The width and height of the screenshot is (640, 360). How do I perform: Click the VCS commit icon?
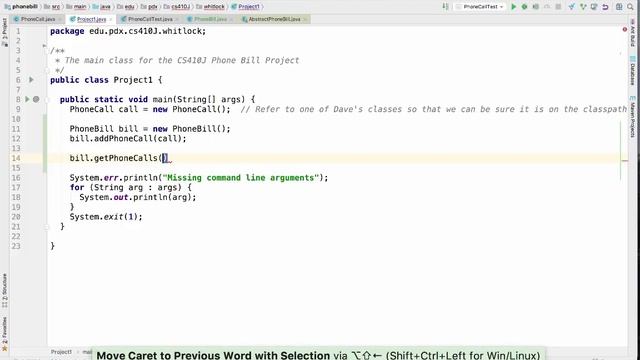coord(583,7)
